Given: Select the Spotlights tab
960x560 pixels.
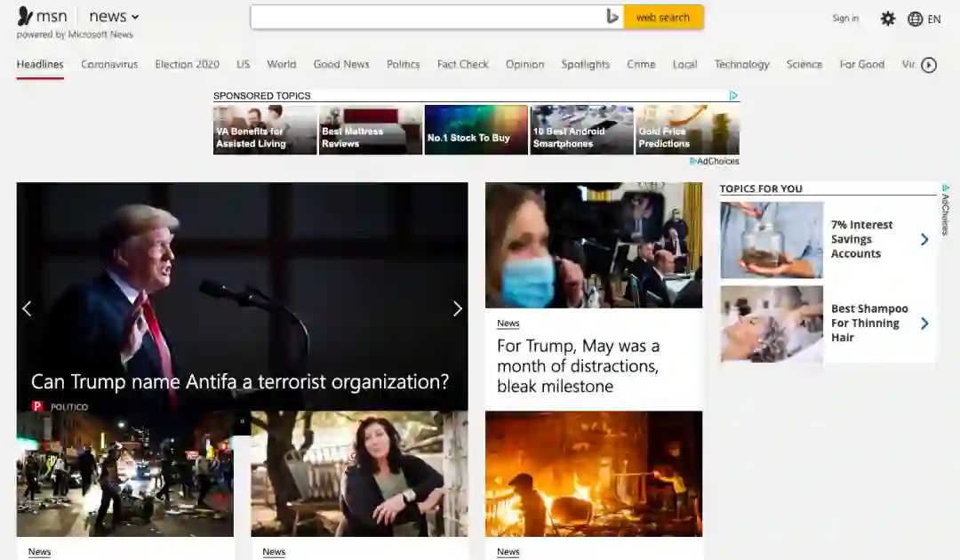Looking at the screenshot, I should (x=585, y=64).
